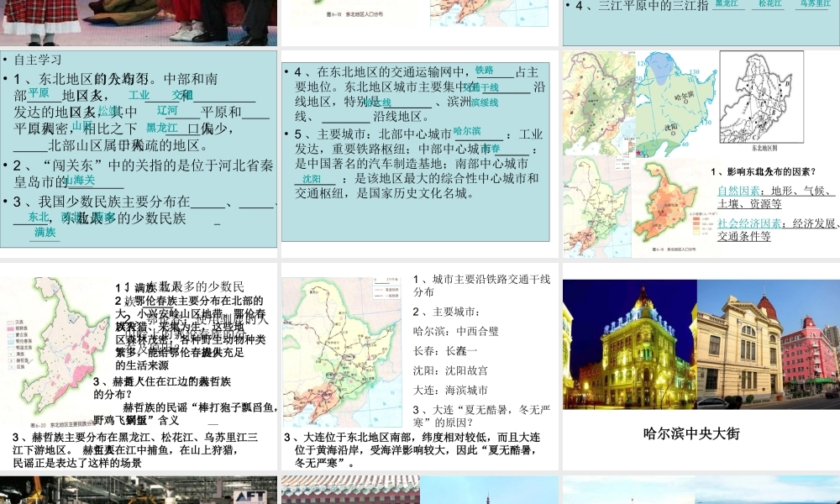This screenshot has height=504, width=840.
Task: Click the 自然因素 underlined link text
Action: pos(738,192)
